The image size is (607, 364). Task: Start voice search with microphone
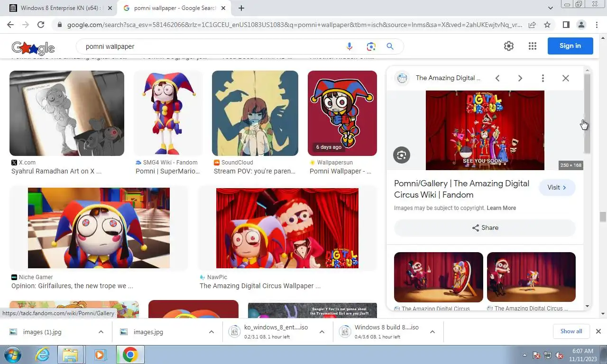pos(349,46)
